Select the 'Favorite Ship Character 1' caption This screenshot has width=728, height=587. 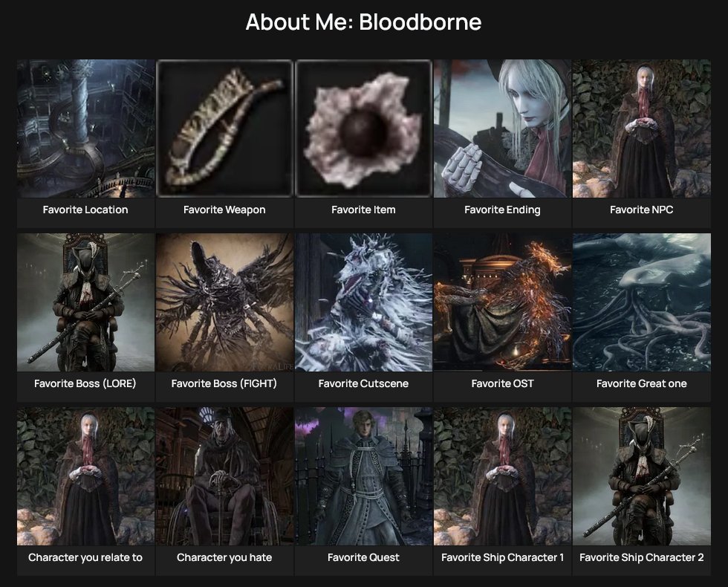[x=502, y=557]
